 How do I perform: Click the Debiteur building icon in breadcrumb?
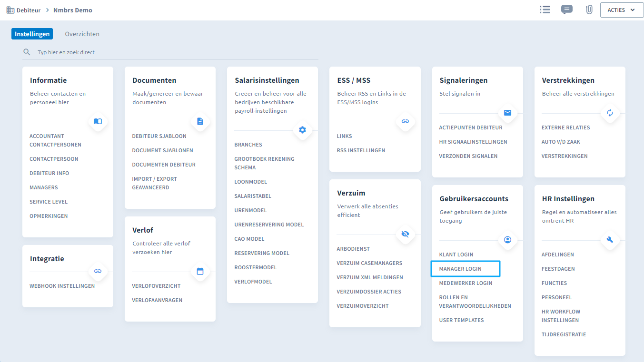click(10, 10)
